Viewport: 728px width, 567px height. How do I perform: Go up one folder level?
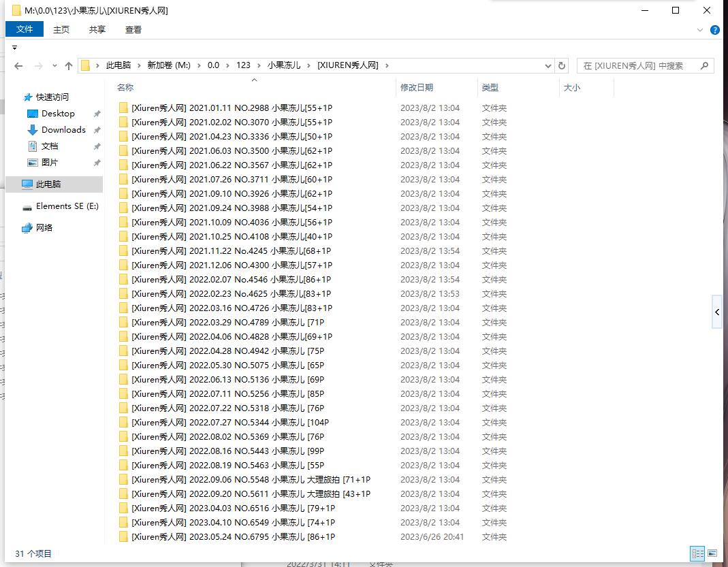pos(69,66)
